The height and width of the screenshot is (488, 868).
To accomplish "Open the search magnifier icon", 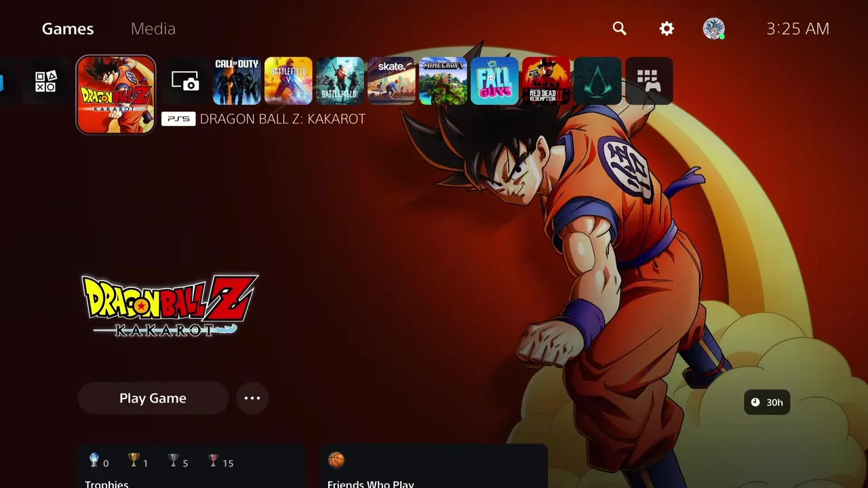I will [x=619, y=28].
